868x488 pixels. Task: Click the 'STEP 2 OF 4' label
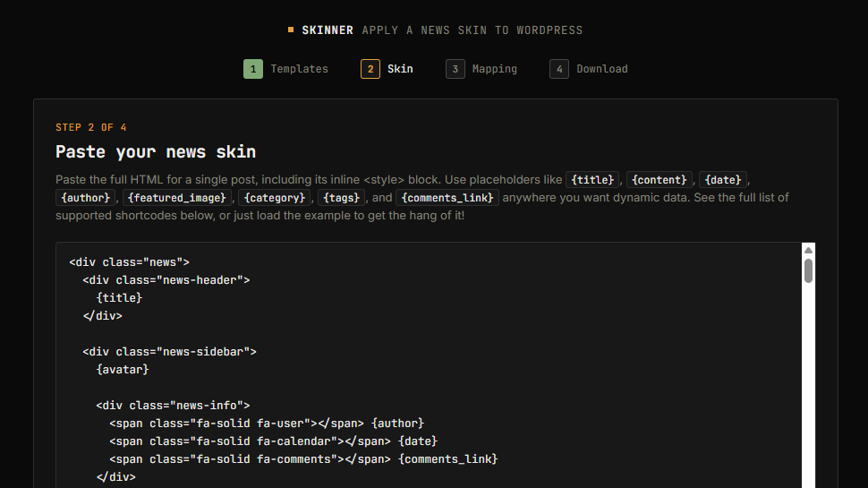click(x=91, y=127)
